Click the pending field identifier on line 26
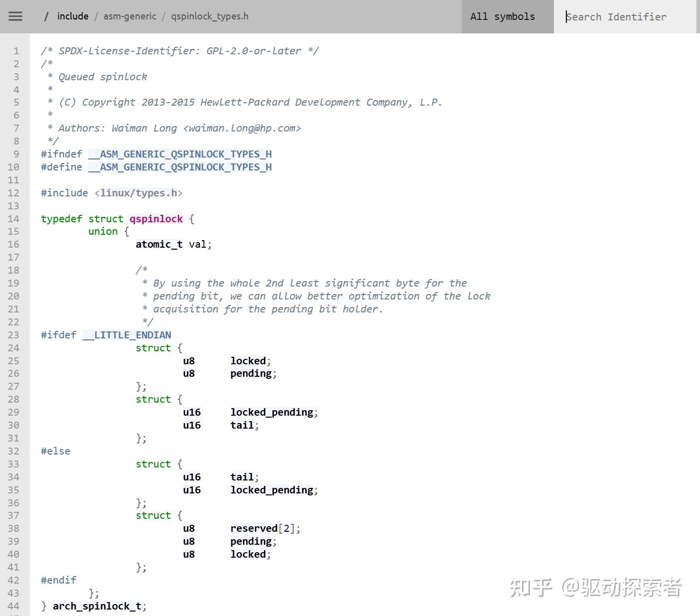 click(x=251, y=373)
